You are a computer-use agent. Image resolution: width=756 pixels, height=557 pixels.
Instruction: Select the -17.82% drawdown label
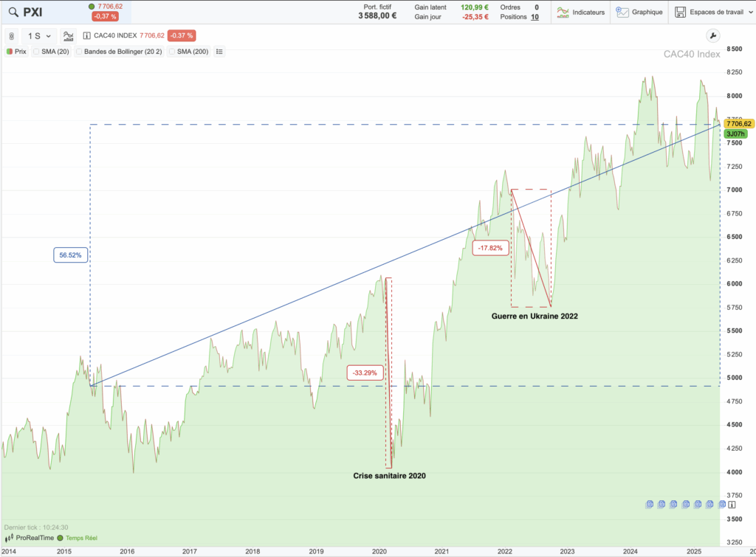pos(490,248)
